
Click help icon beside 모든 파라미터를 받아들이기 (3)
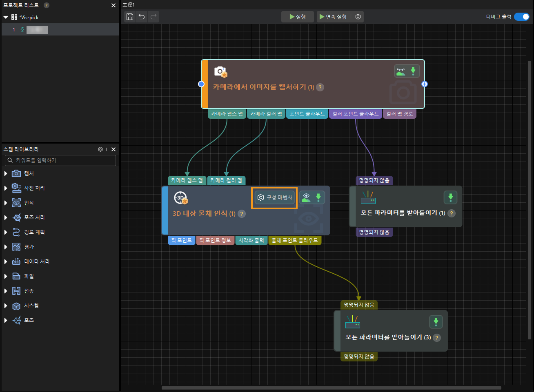pyautogui.click(x=437, y=338)
